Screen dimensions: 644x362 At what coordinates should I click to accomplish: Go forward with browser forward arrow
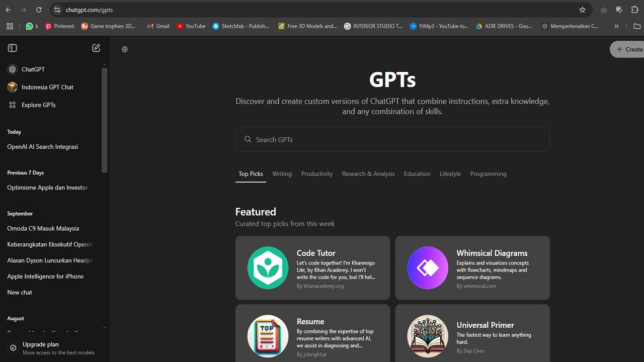click(24, 10)
